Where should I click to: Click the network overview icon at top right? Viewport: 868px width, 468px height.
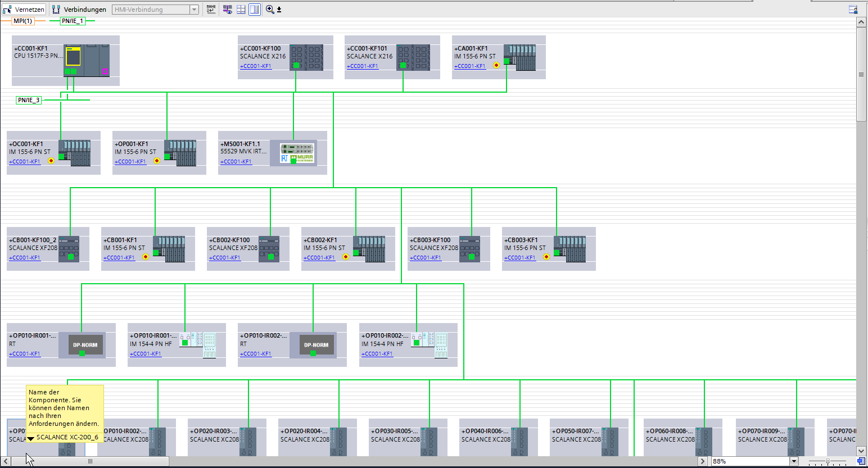coord(853,10)
